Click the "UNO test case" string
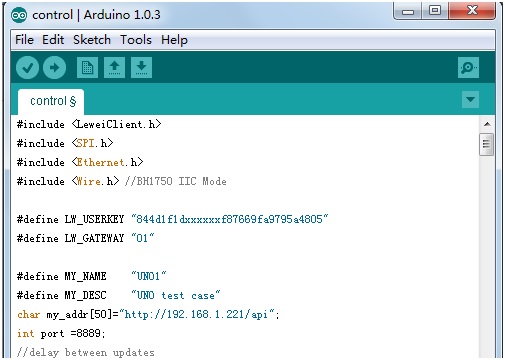505x360 pixels. [176, 295]
